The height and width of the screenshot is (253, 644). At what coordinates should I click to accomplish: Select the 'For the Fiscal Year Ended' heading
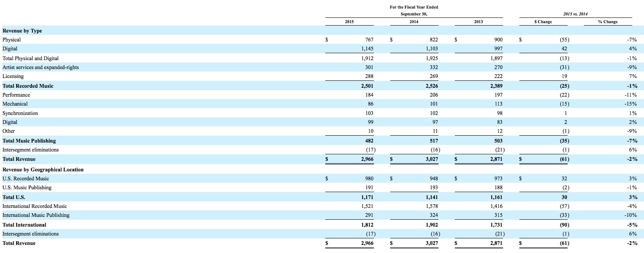[x=414, y=7]
